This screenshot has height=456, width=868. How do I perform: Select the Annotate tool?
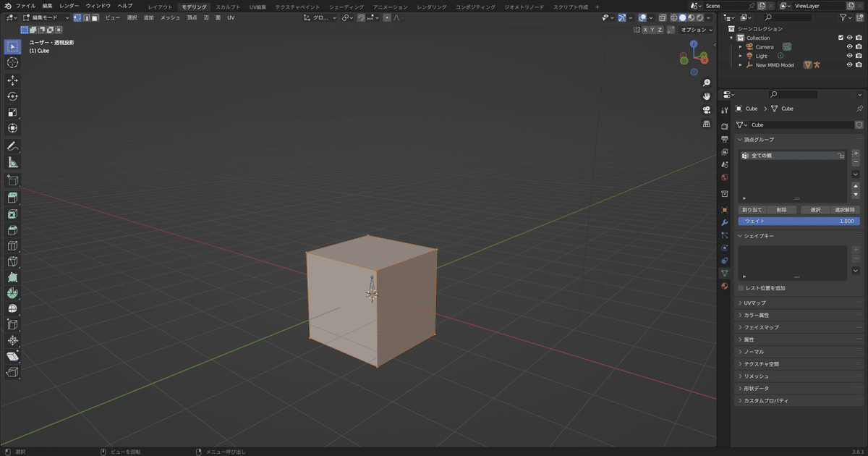point(12,146)
